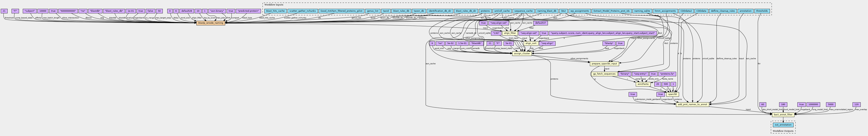Select the asn2fasta step node
The width and height of the screenshot is (868, 136).
[x=643, y=84]
